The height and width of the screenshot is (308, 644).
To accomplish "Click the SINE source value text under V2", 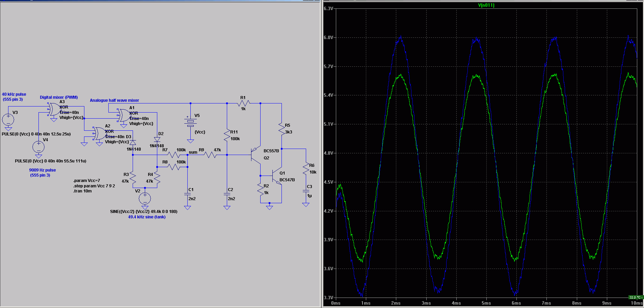I will click(143, 212).
